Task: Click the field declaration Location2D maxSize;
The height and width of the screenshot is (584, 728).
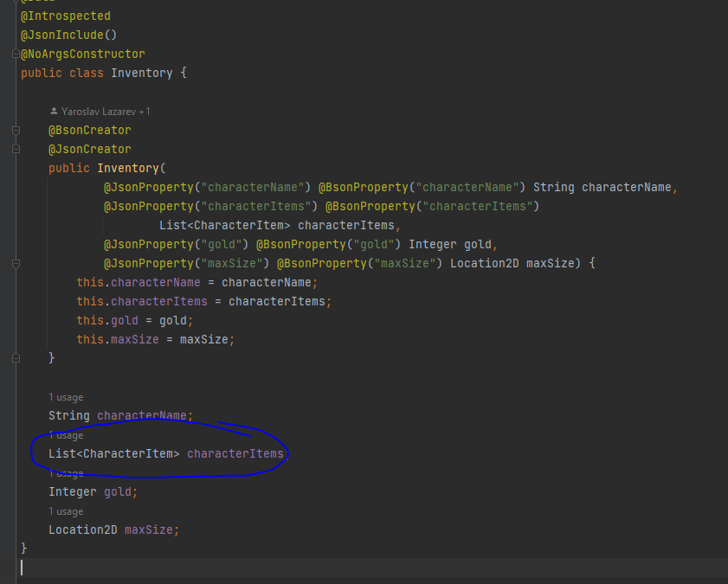Action: click(113, 529)
